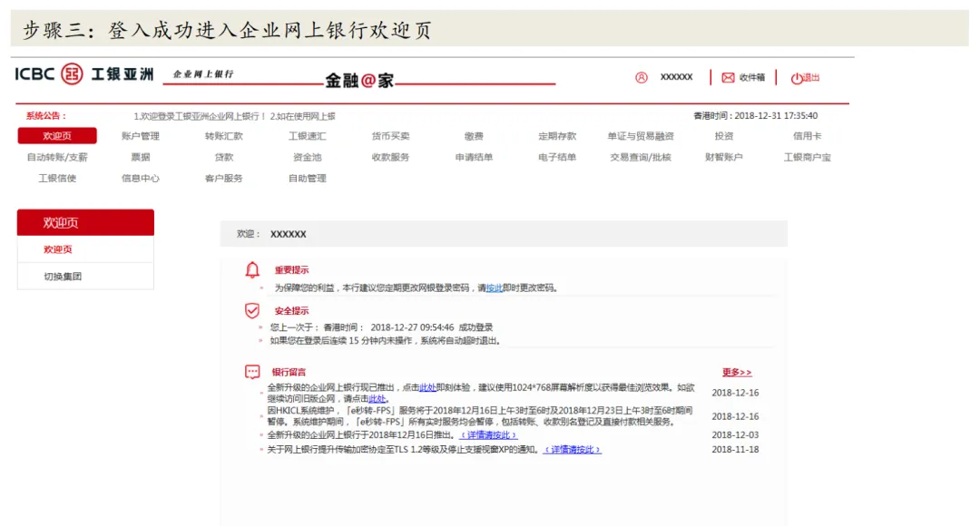980x526 pixels.
Task: Select 转账汇款 in the navigation menu
Action: pos(223,136)
